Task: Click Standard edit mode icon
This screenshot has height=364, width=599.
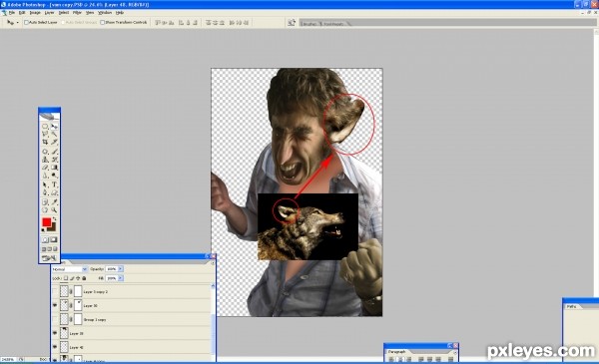Action: pyautogui.click(x=45, y=240)
